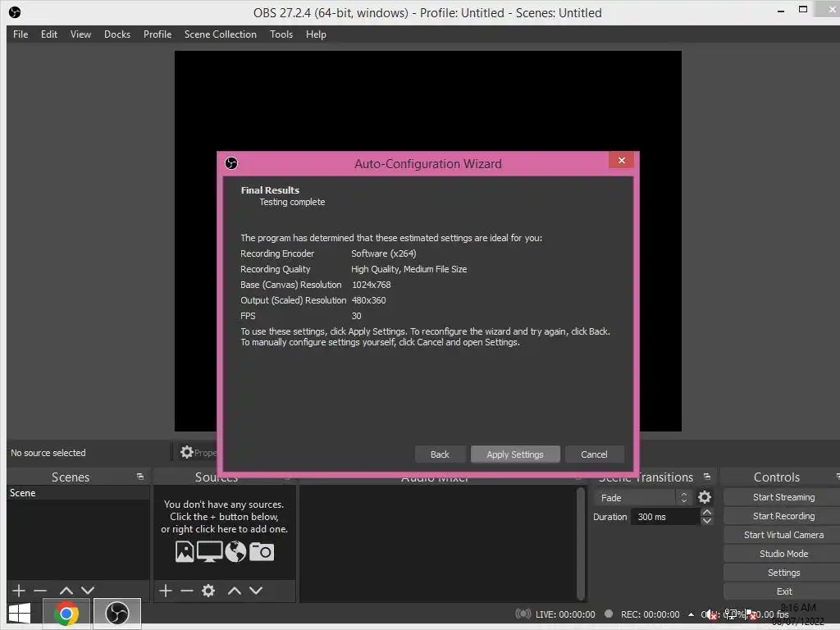Add a new source with the plus icon

(166, 591)
